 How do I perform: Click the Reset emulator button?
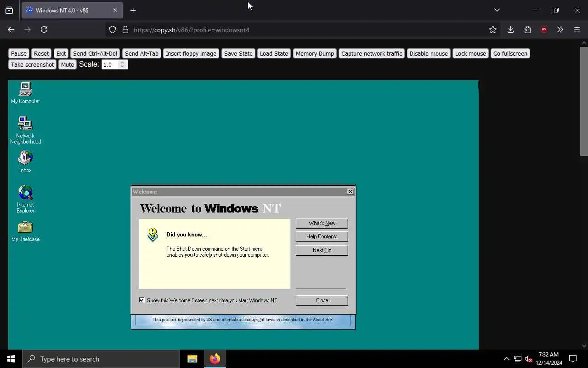coord(41,53)
